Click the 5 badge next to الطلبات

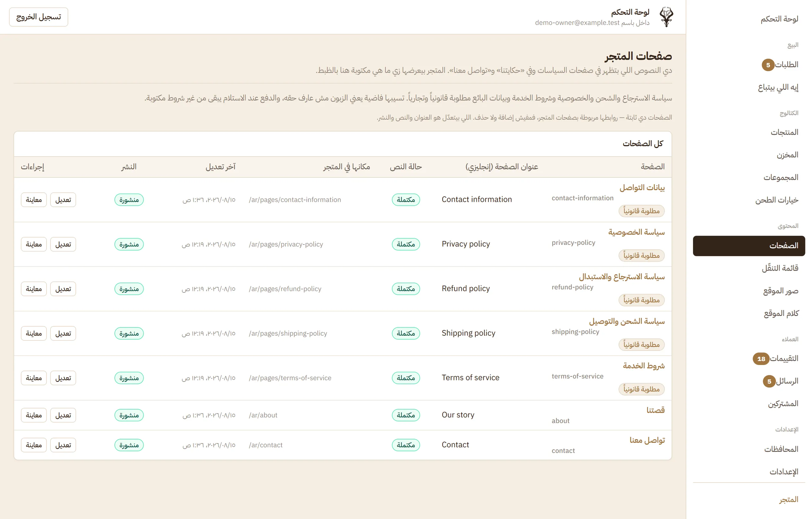pyautogui.click(x=768, y=65)
